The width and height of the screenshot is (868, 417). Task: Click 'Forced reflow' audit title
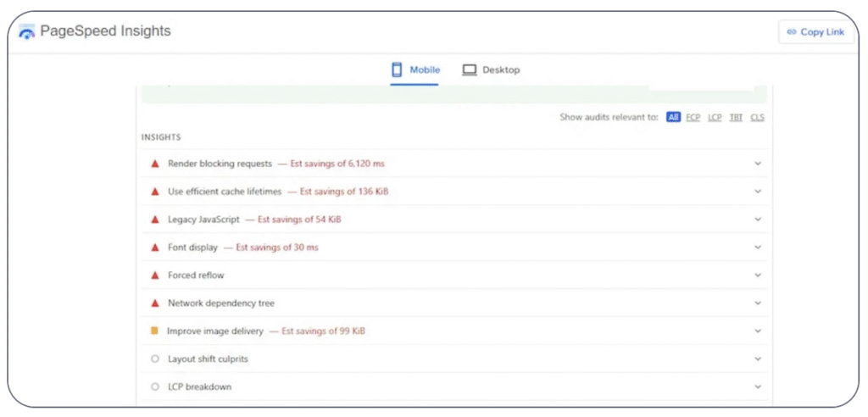[x=196, y=275]
